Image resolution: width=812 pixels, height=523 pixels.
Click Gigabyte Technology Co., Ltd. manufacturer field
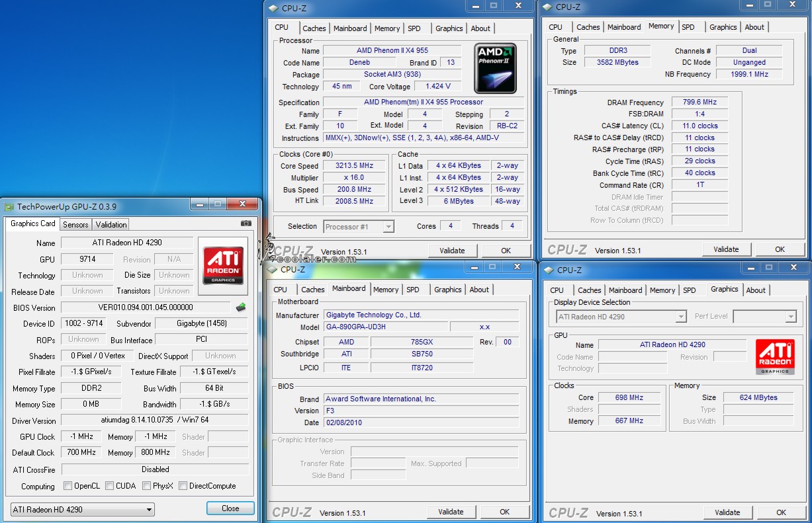[x=421, y=315]
